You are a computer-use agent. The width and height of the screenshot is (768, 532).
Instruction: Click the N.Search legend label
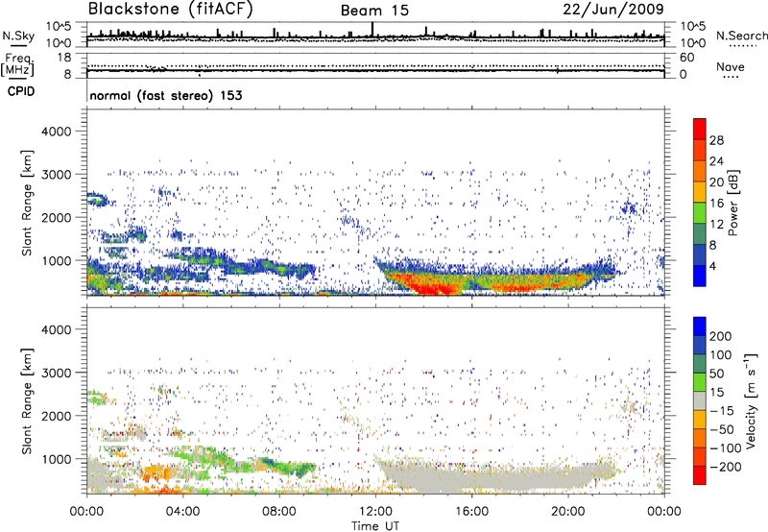point(741,36)
